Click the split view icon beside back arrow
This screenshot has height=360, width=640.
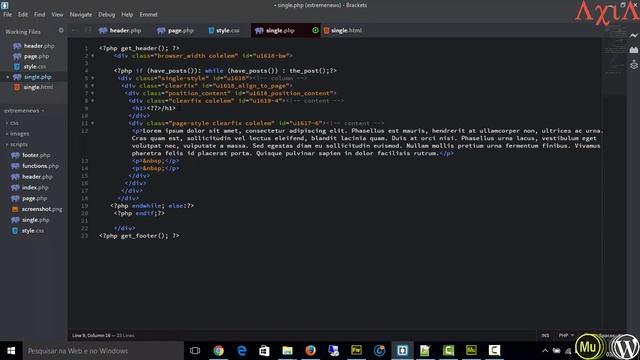point(88,30)
